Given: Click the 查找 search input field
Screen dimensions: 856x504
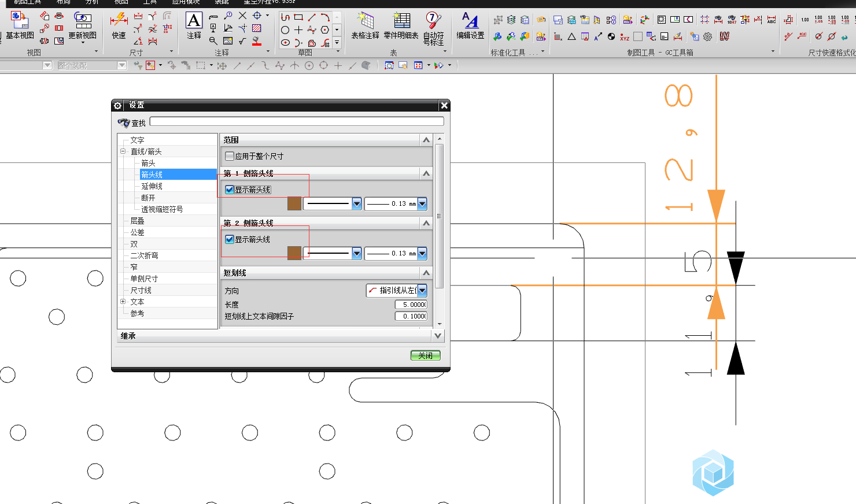Looking at the screenshot, I should tap(297, 121).
